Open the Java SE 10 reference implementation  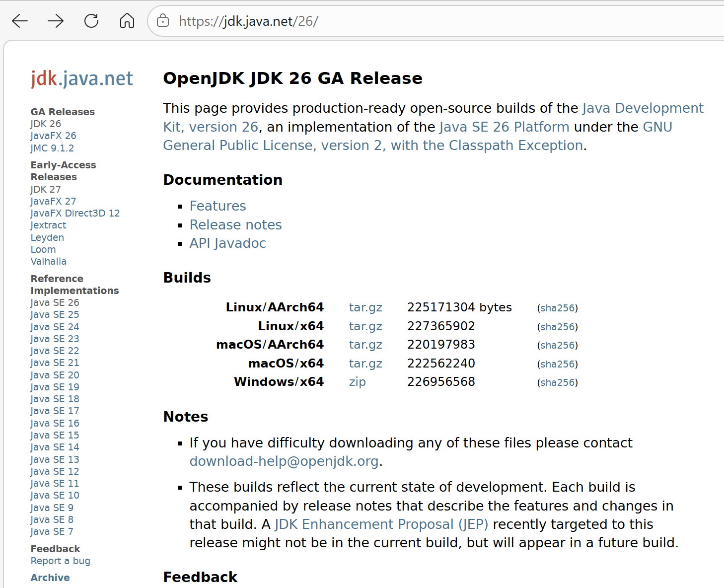coord(55,495)
